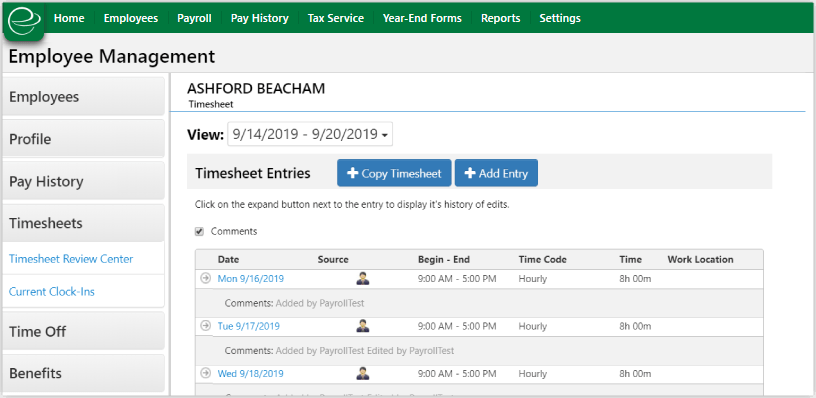
Task: Open the Year-End Forms menu
Action: (x=422, y=18)
